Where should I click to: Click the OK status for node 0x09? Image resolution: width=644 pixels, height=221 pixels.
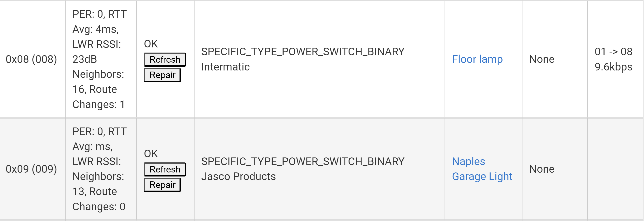(151, 154)
